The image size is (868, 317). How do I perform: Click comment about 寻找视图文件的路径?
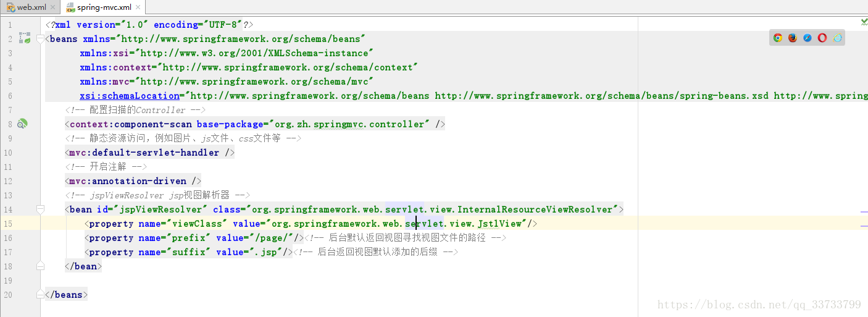click(x=405, y=238)
